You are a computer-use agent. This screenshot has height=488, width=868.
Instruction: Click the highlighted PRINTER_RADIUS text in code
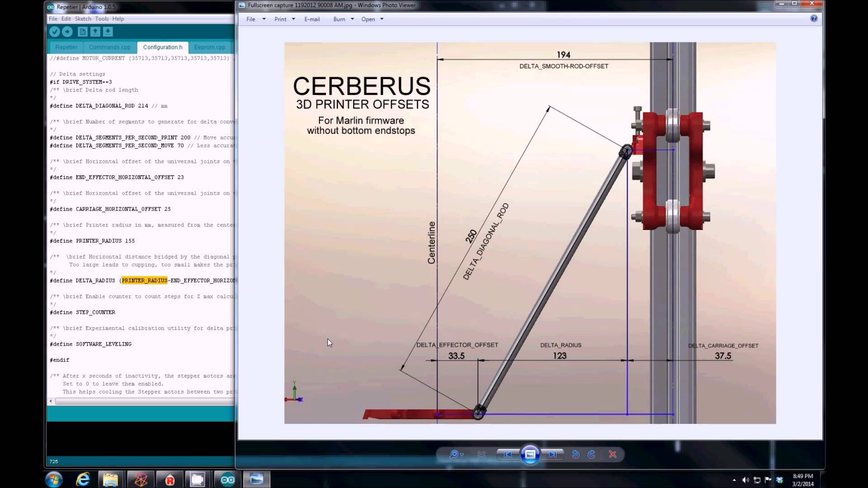pyautogui.click(x=144, y=280)
